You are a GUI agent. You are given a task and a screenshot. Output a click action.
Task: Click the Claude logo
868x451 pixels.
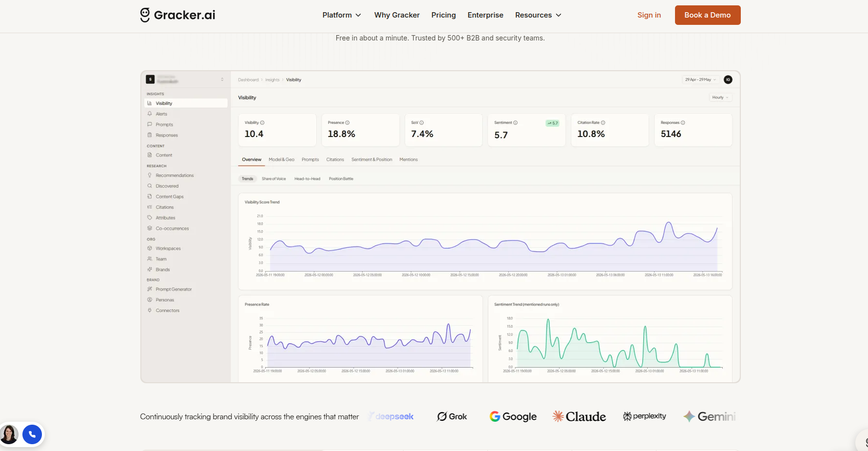tap(579, 416)
